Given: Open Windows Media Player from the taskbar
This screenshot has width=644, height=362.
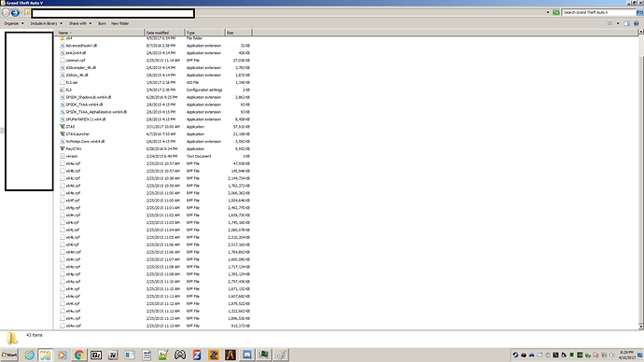Looking at the screenshot, I should coord(62,355).
